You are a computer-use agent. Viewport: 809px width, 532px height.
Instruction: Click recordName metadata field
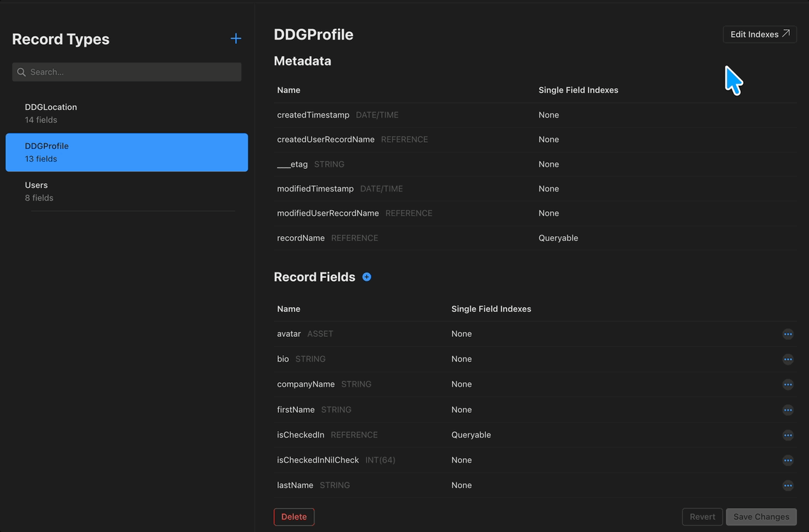301,238
